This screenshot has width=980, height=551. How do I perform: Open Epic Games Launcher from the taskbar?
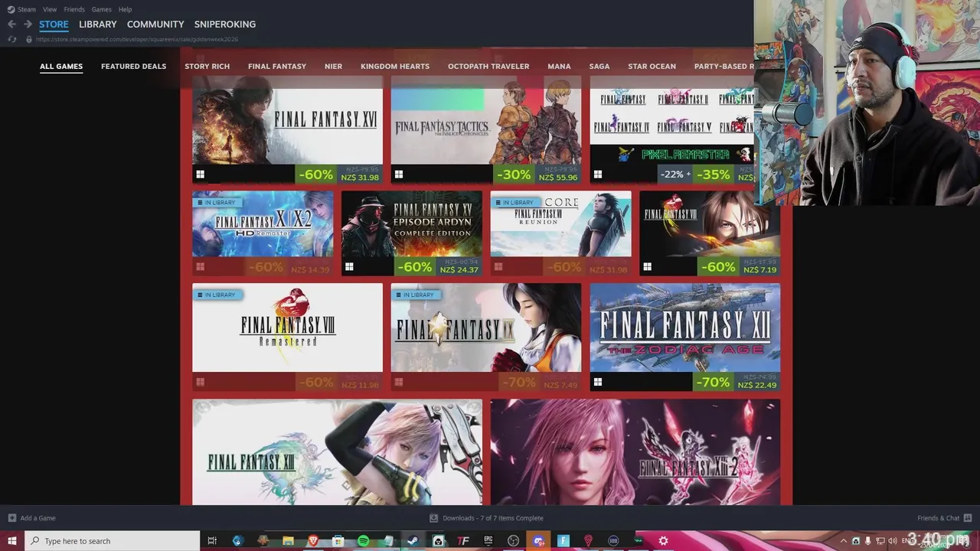(488, 541)
